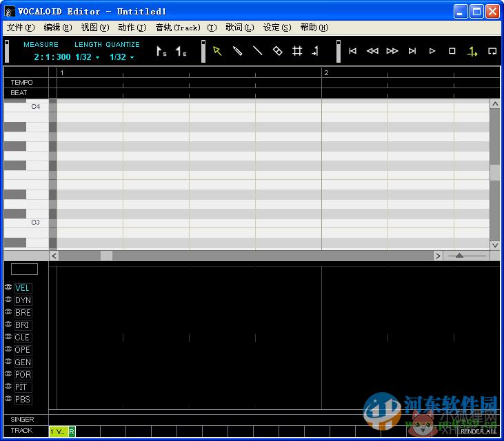
Task: Toggle the auto-scroll icon
Action: (x=472, y=52)
